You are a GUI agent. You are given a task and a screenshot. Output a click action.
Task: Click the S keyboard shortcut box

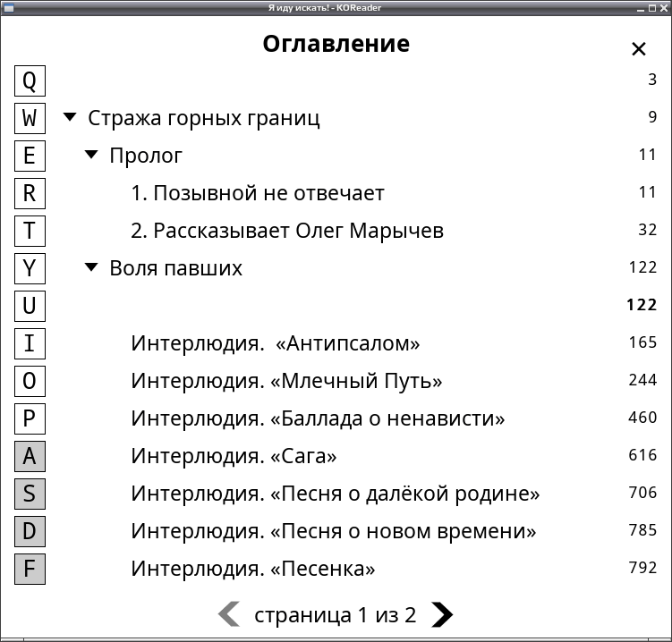coord(30,494)
